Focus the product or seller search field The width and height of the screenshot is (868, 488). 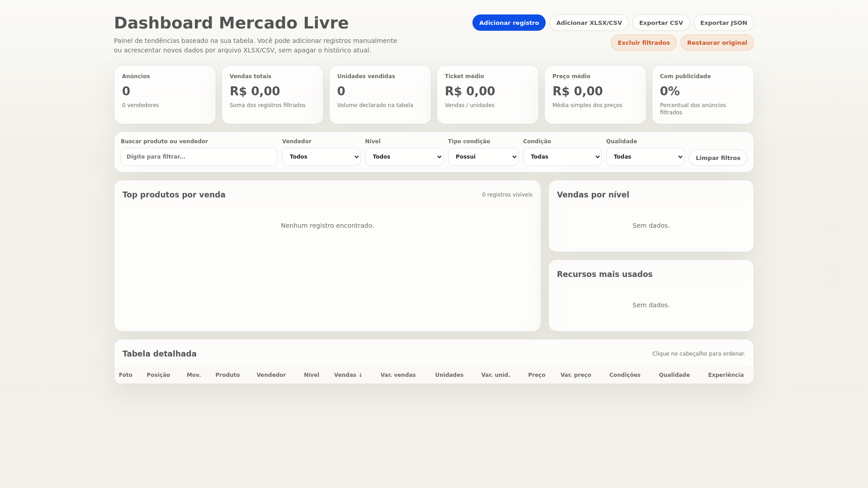pos(199,157)
